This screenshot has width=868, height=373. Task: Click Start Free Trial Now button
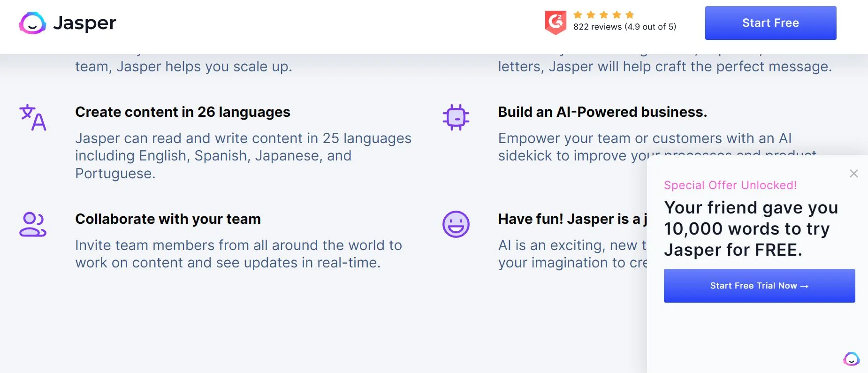759,286
